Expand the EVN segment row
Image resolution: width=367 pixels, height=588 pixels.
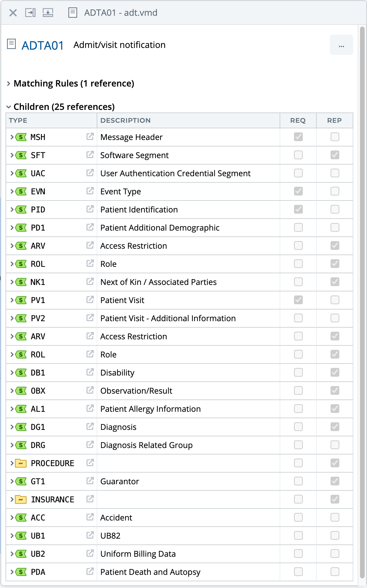(x=12, y=191)
